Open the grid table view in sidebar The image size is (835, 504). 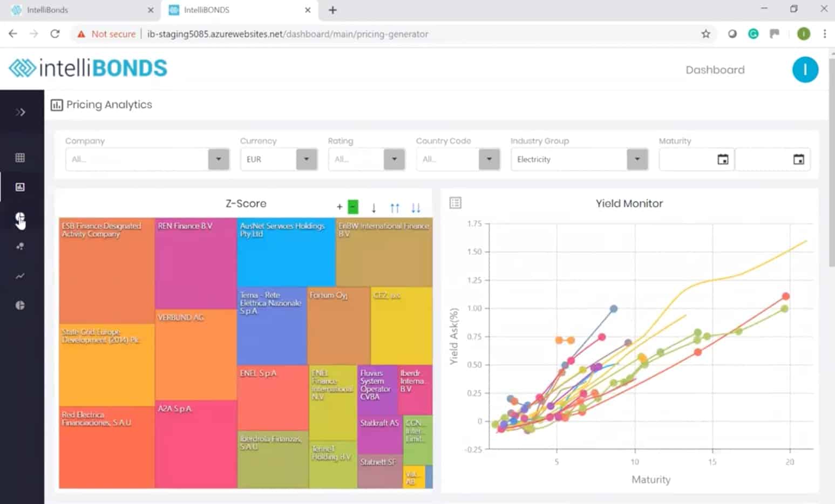click(x=20, y=158)
